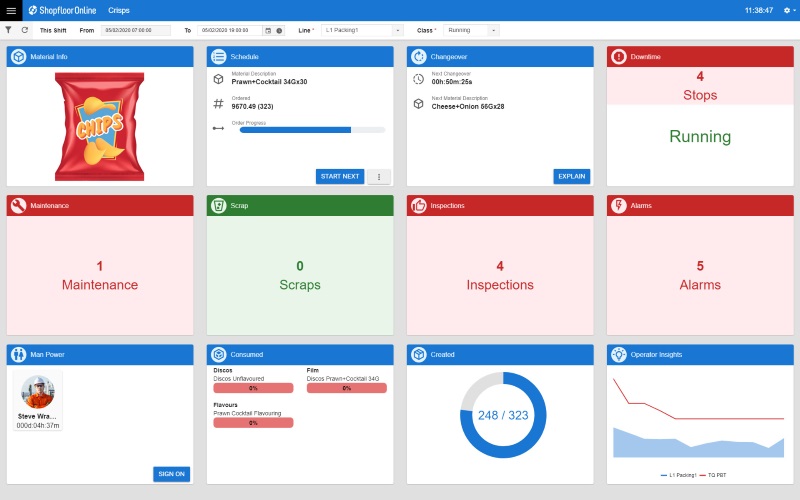The height and width of the screenshot is (500, 800).
Task: Click the 9670.49 (323) ordered value
Action: click(253, 107)
